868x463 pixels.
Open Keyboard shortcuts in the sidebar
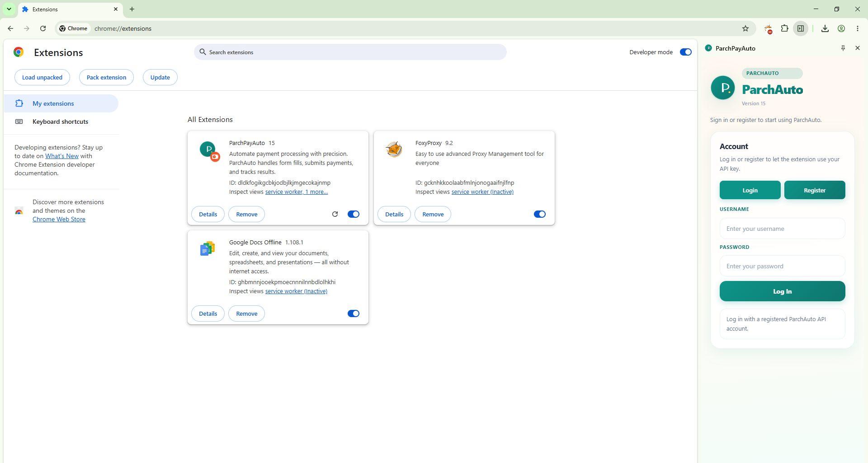61,122
